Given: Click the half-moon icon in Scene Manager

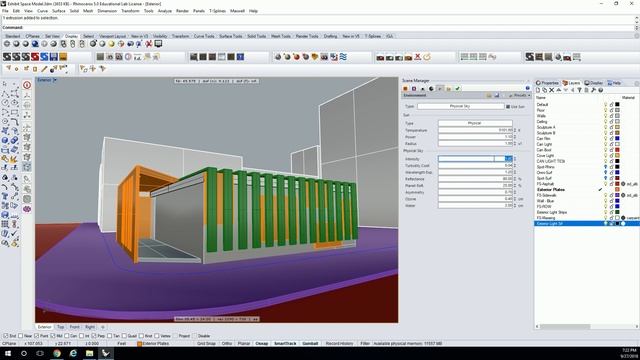Looking at the screenshot, I should [431, 88].
